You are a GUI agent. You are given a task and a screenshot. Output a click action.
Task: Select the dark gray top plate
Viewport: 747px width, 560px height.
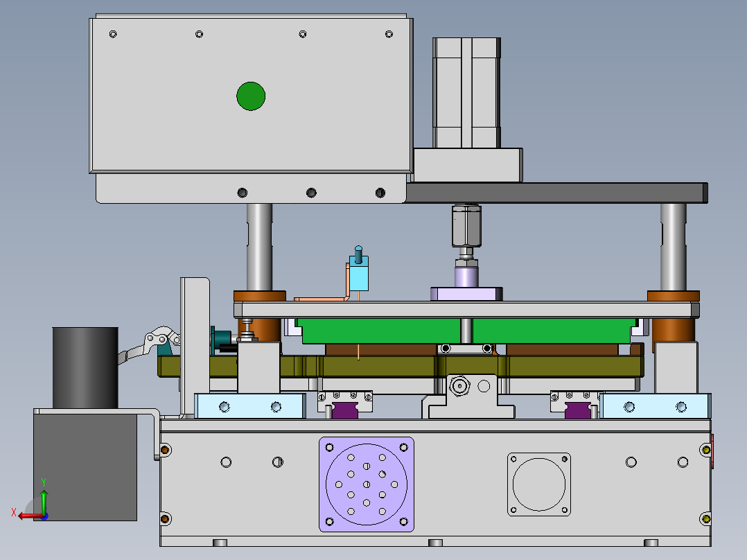556,193
